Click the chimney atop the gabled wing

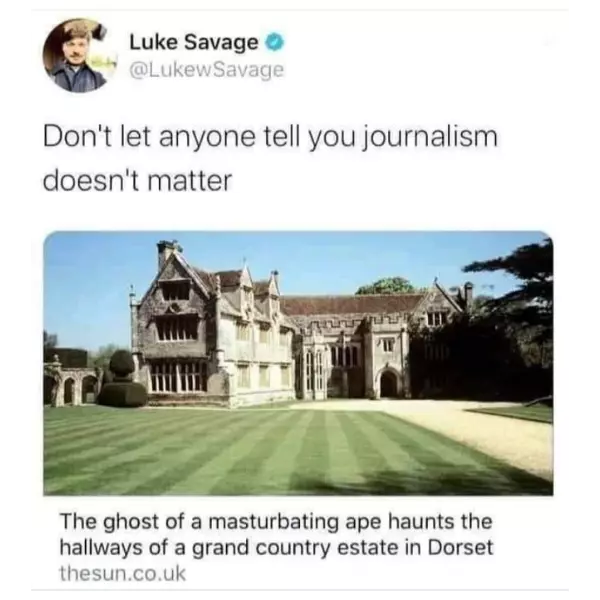pos(167,253)
